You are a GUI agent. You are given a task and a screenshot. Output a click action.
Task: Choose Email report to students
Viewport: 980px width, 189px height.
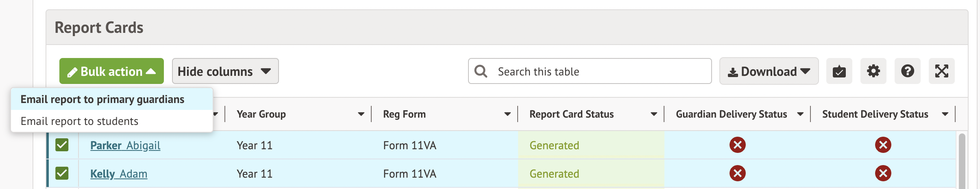[80, 121]
